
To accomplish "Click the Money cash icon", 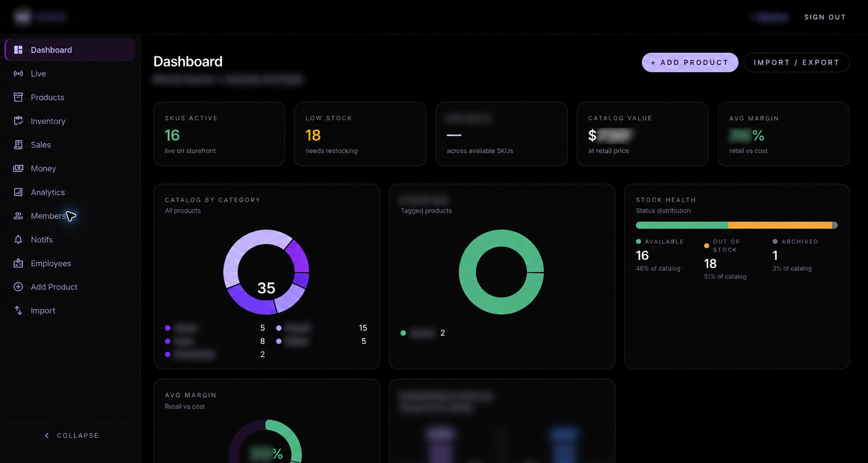I will (x=18, y=168).
